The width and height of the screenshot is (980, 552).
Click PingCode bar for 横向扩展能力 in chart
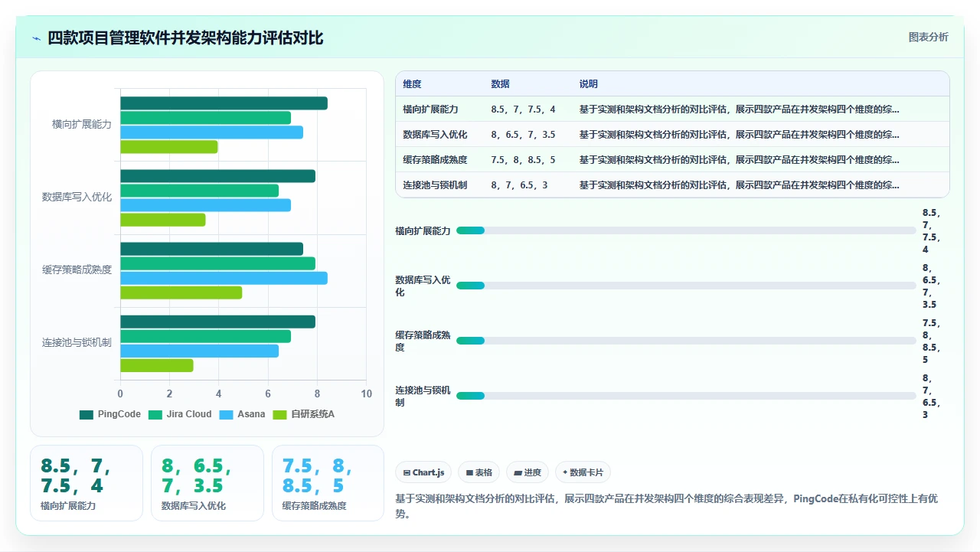[224, 103]
